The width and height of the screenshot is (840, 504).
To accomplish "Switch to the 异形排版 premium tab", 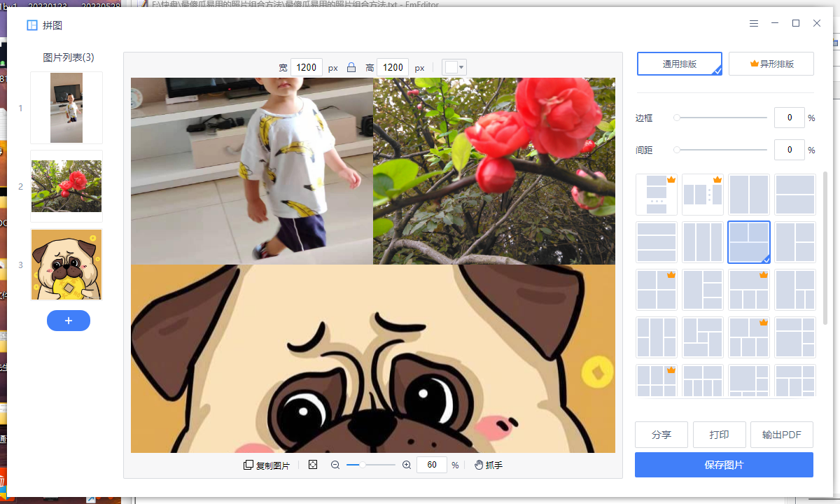I will click(x=771, y=64).
